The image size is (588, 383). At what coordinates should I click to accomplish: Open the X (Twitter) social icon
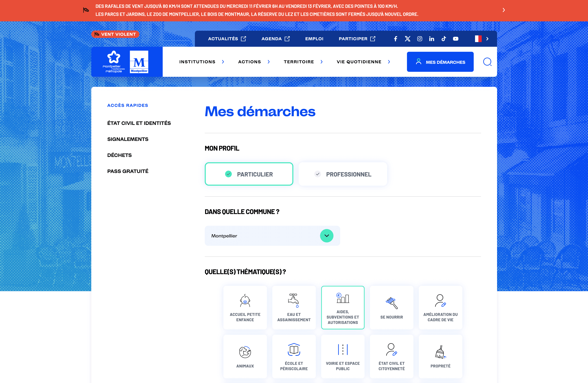[x=407, y=39]
